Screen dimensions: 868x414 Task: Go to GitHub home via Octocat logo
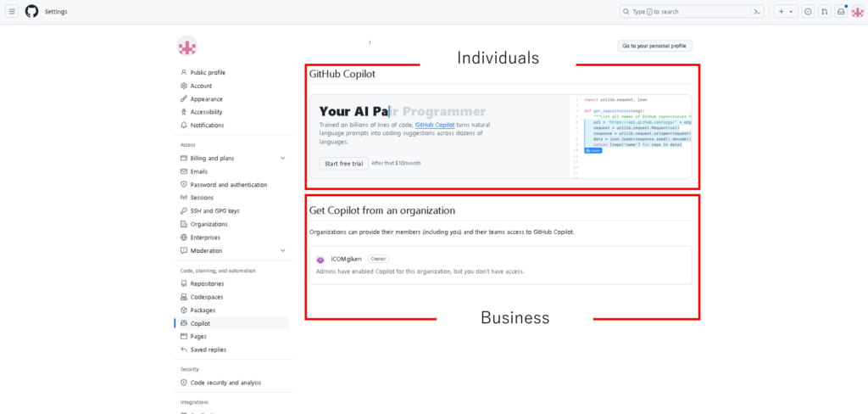[x=32, y=12]
